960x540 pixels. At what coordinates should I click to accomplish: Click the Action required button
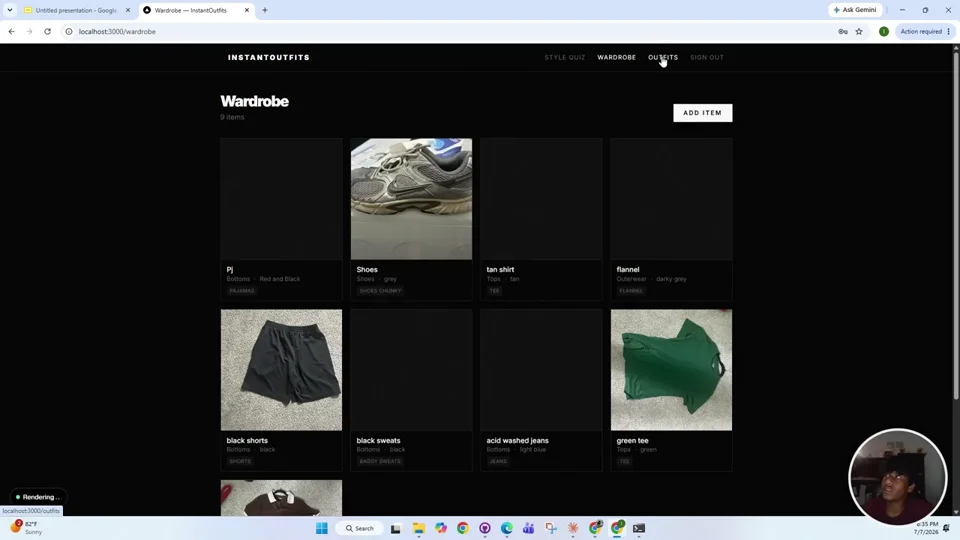coord(925,31)
